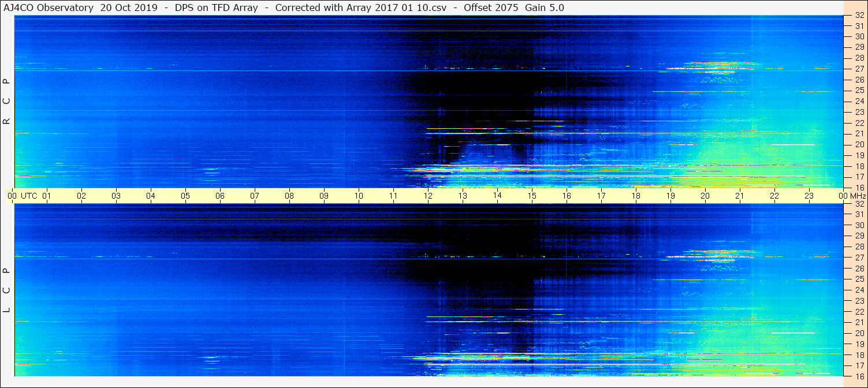Click the 21 MHz label in the RCP panel
Viewport: 868px width, 388px height.
click(859, 133)
